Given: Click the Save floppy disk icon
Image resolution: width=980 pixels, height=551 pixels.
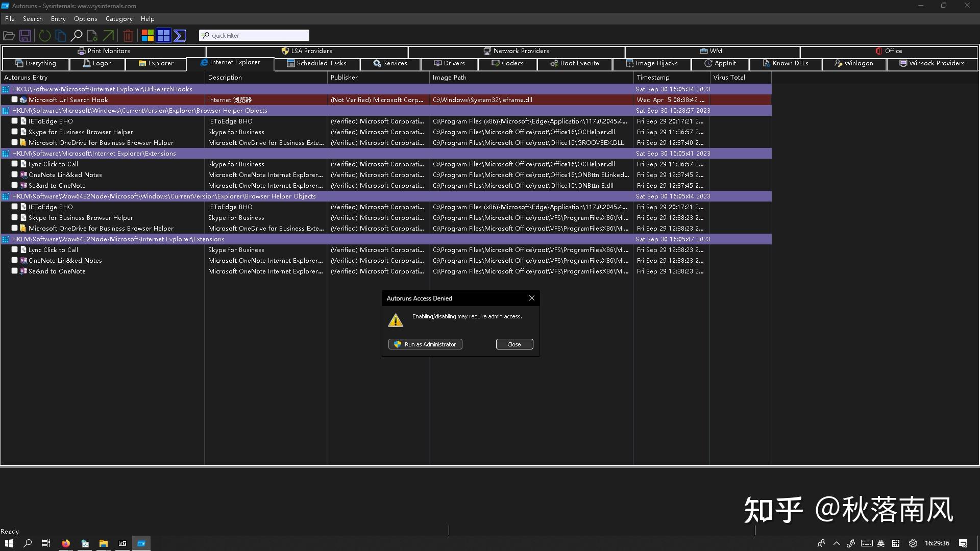Looking at the screenshot, I should tap(25, 36).
